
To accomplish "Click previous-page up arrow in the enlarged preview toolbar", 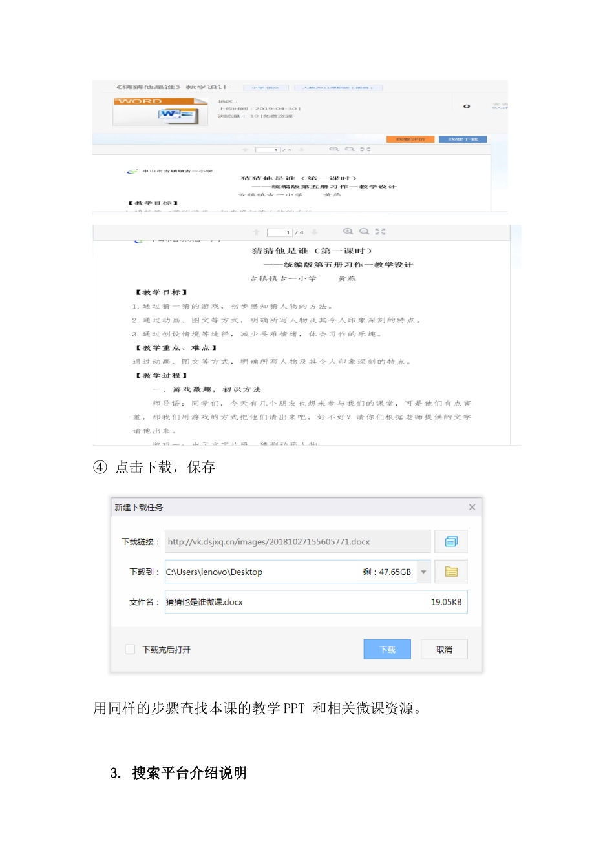I will [x=256, y=232].
